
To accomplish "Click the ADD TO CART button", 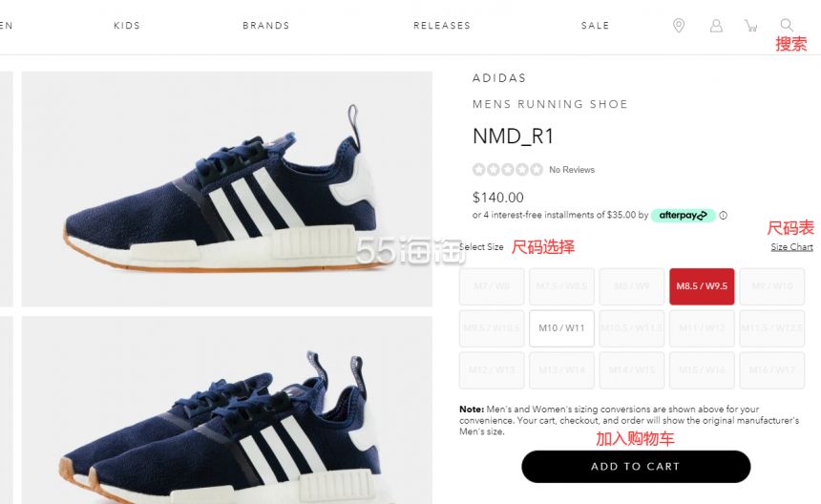I will [x=636, y=467].
